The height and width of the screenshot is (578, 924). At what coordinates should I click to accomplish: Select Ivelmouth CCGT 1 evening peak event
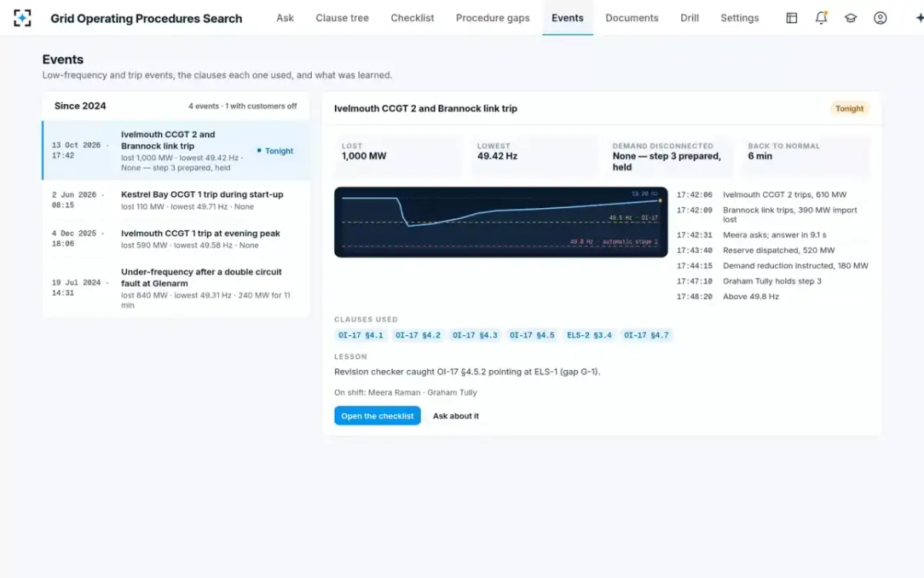point(176,239)
